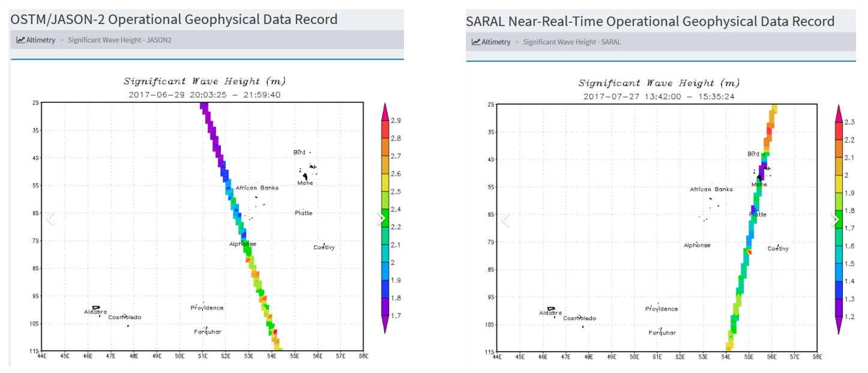Go to next image in SARAL wave height carousel
868x373 pixels.
[836, 220]
